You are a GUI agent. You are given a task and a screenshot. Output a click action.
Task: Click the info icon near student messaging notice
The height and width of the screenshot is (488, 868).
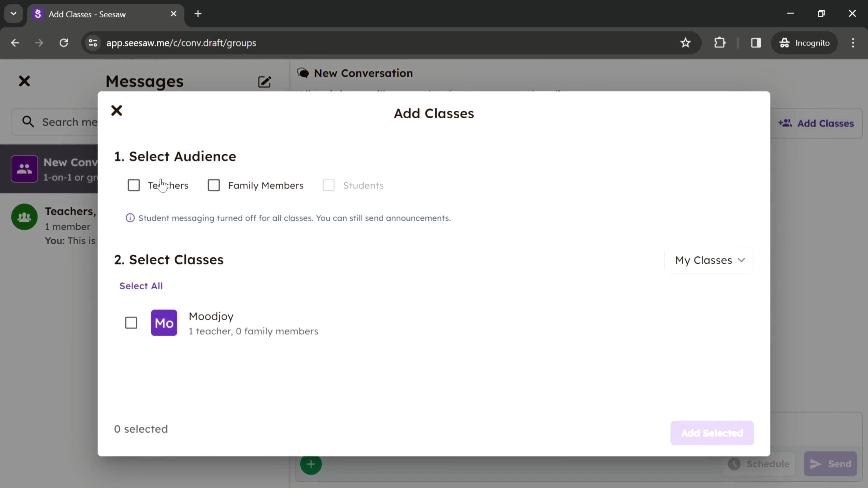click(130, 218)
